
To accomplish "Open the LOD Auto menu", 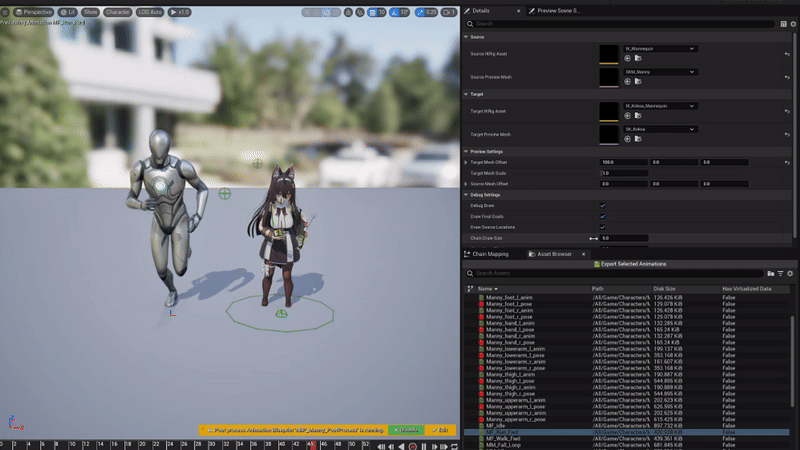I will [x=149, y=12].
